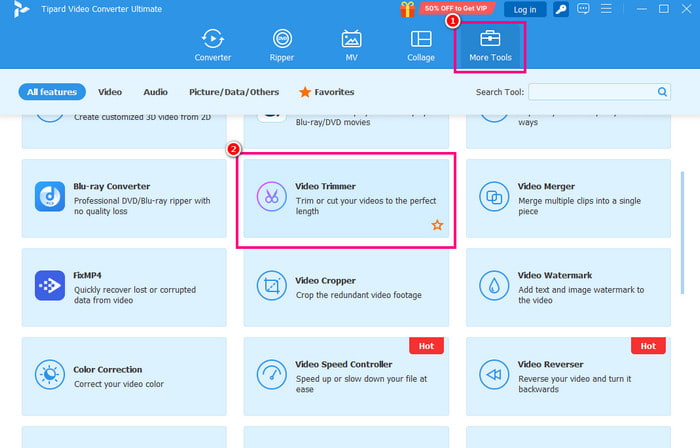Click the vertical scrollbar thumb

click(x=682, y=233)
